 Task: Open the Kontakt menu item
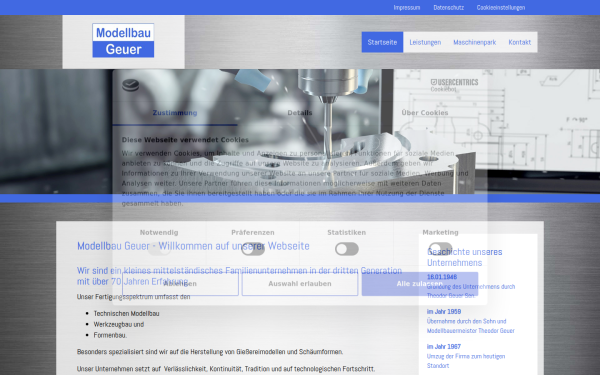pyautogui.click(x=520, y=42)
